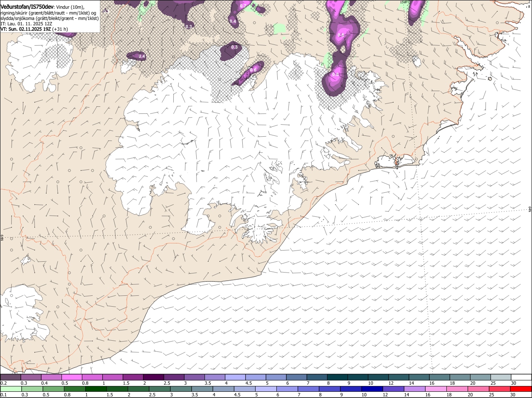This screenshot has width=532, height=398.
Task: Click upper legend swatch between 4 and 4.5
Action: 235,377
